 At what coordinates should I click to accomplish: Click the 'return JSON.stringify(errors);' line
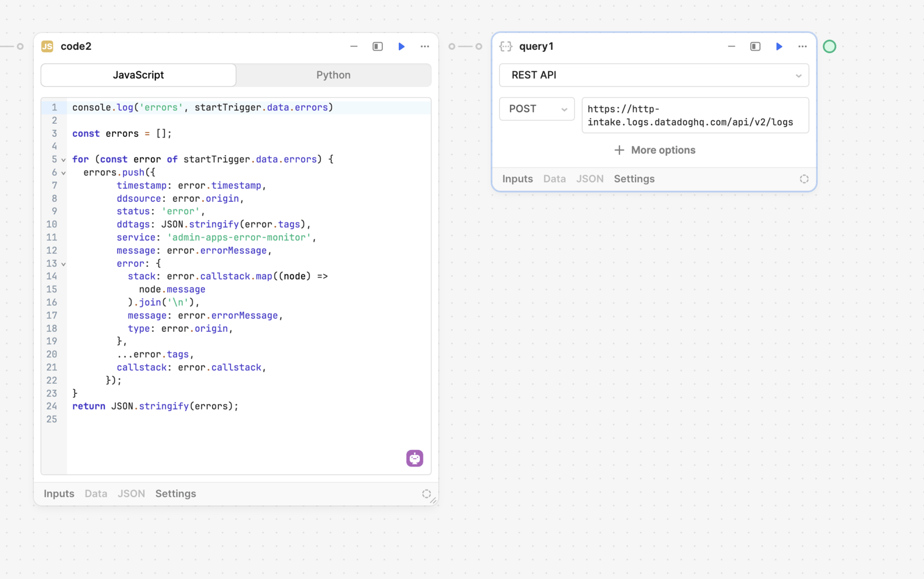156,406
